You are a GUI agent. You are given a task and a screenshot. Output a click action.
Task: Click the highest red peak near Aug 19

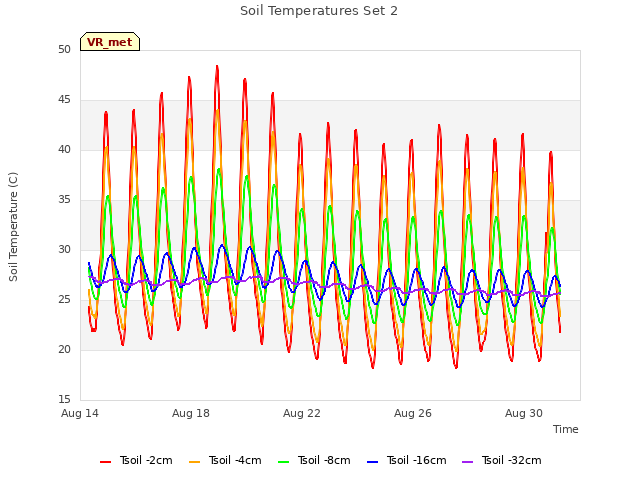217,67
